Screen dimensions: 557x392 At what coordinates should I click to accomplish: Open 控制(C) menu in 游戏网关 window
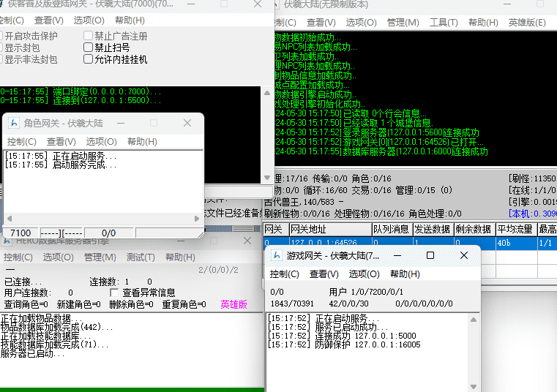[284, 274]
